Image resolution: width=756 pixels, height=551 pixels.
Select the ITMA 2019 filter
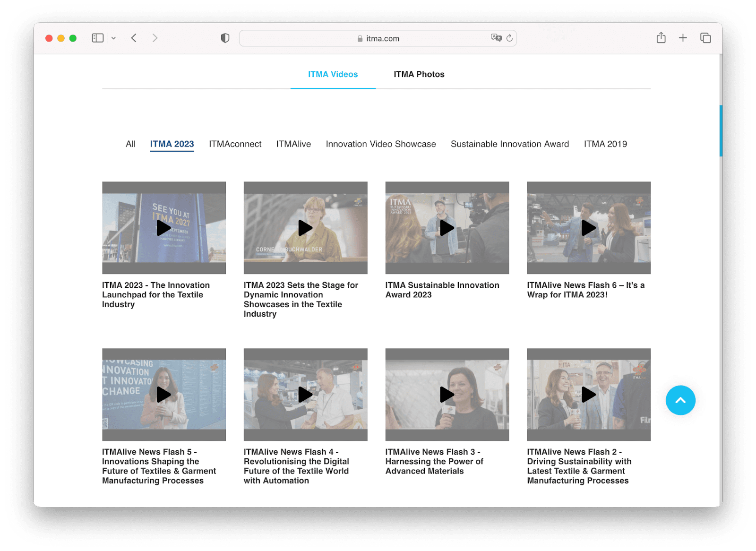[605, 144]
